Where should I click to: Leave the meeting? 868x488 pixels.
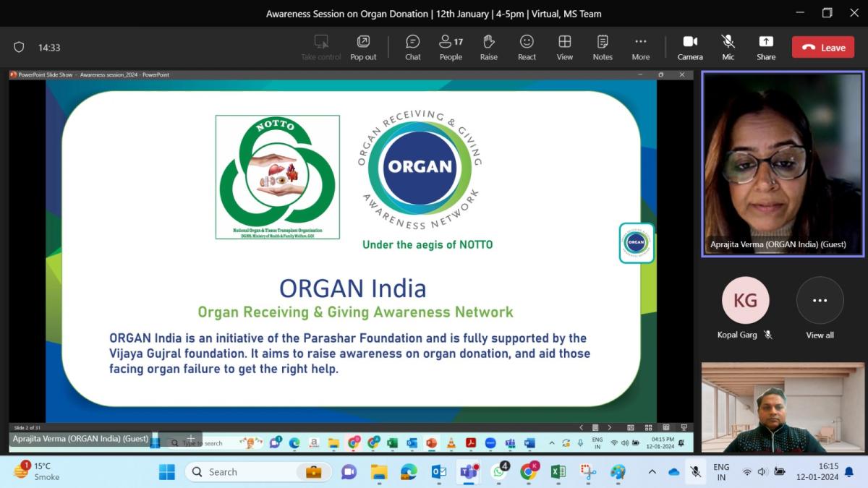click(823, 48)
